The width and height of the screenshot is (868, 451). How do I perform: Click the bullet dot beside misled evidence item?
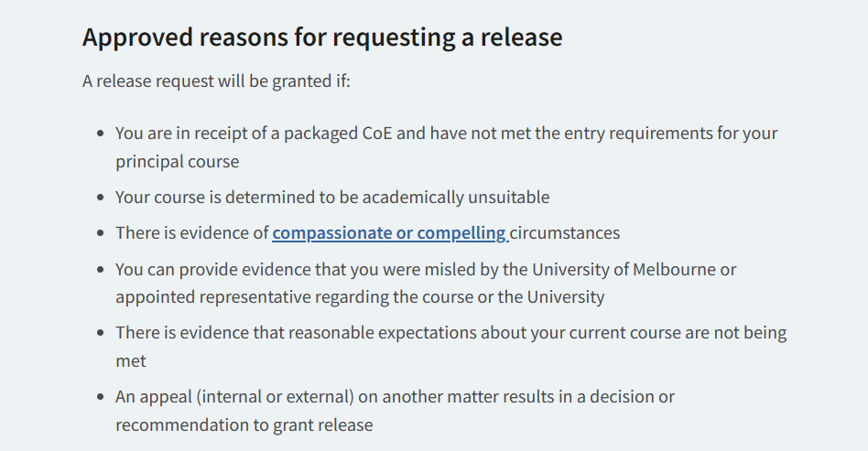coord(100,270)
